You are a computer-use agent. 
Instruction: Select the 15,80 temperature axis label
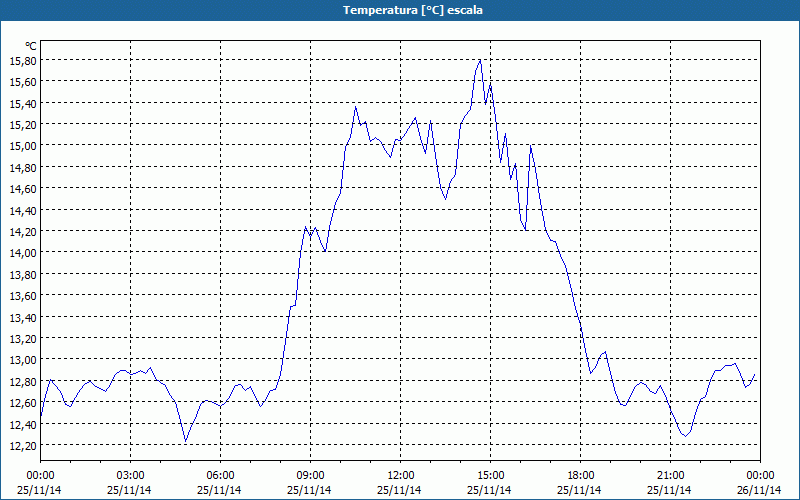[x=23, y=60]
